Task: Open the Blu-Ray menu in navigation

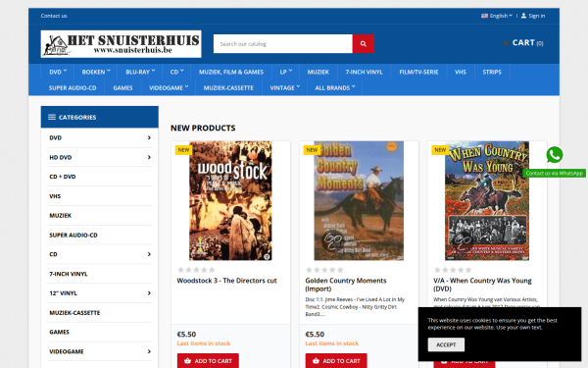Action: tap(140, 72)
